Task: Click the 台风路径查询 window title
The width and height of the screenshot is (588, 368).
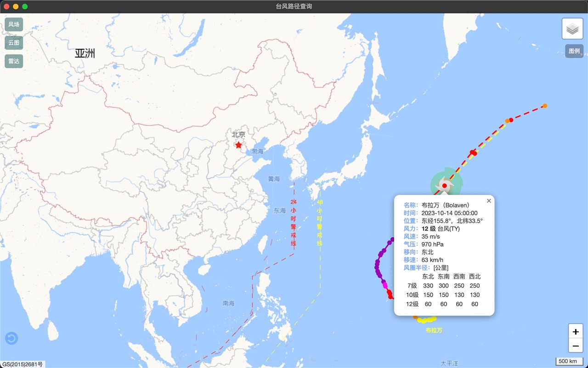Action: click(x=294, y=6)
